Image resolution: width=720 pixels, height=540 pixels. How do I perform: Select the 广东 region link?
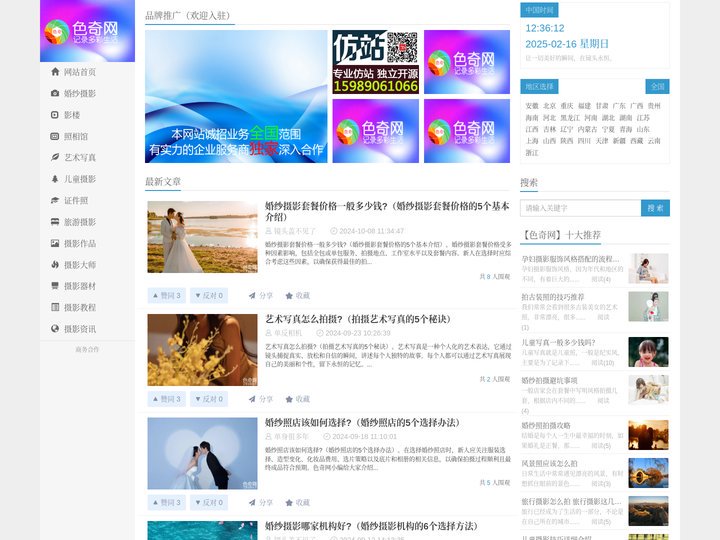tap(619, 106)
